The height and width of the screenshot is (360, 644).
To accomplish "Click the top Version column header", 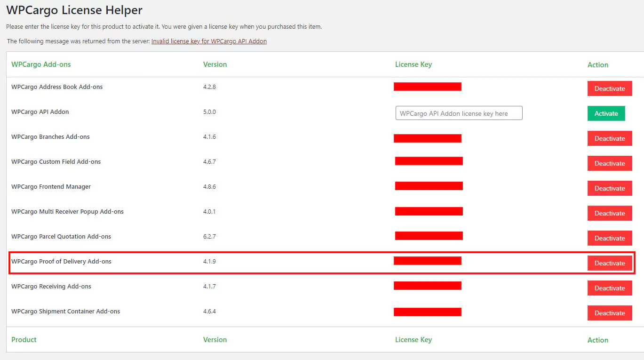I will point(215,64).
